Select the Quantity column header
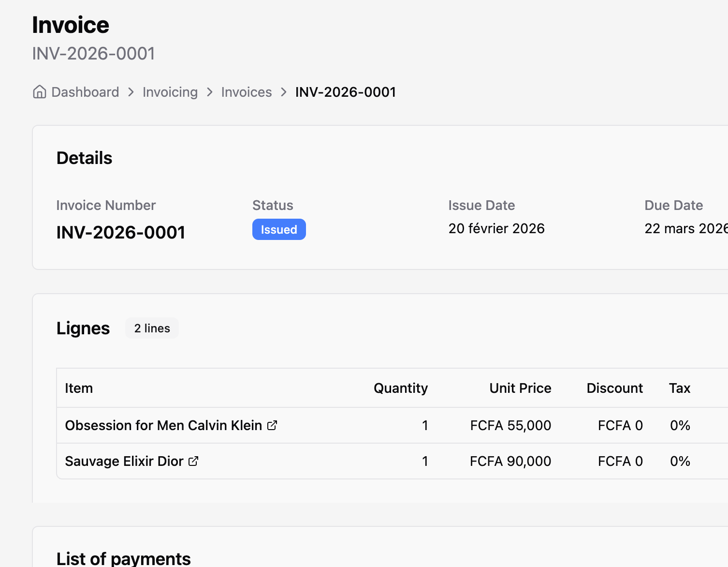This screenshot has height=567, width=728. pyautogui.click(x=401, y=388)
